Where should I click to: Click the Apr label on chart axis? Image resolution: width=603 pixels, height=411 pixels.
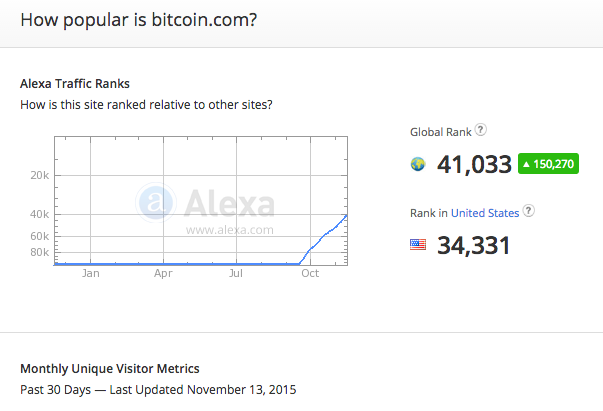[163, 273]
